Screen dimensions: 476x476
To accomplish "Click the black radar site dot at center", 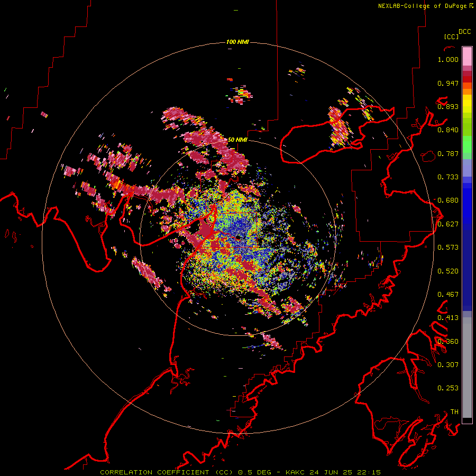I will 238,237.
